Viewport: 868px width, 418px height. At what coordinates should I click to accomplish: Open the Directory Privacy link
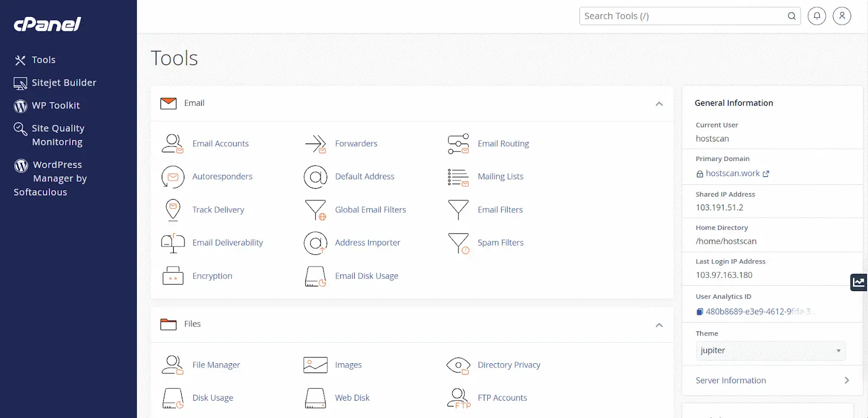509,365
